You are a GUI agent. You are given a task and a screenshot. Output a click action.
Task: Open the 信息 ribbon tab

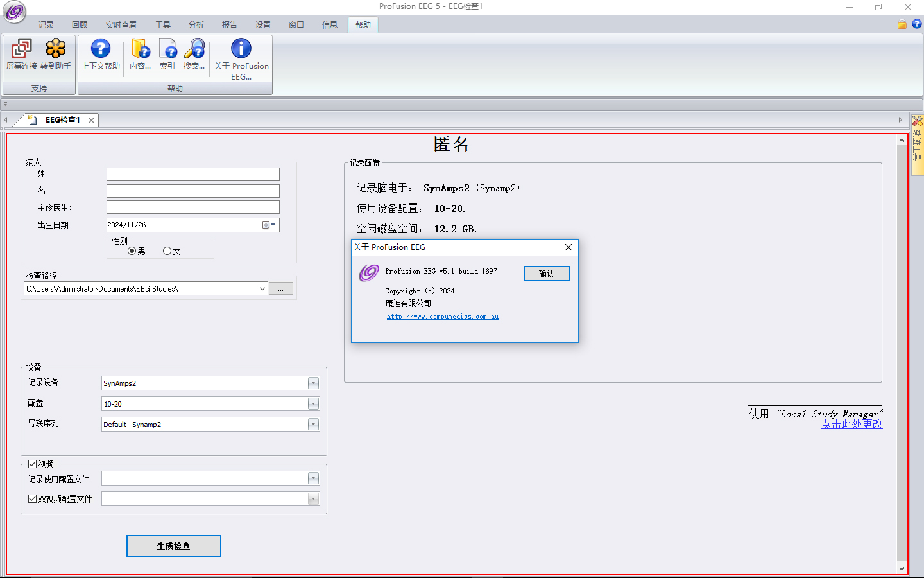pyautogui.click(x=330, y=25)
